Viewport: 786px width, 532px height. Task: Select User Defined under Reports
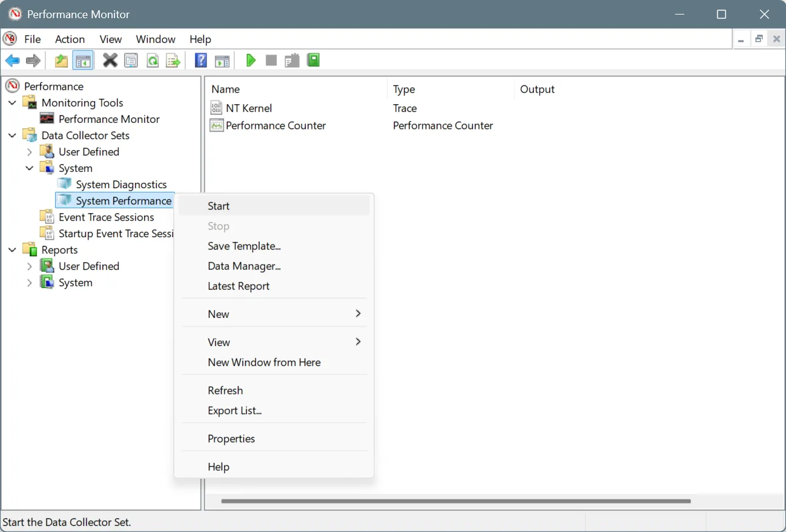[89, 266]
